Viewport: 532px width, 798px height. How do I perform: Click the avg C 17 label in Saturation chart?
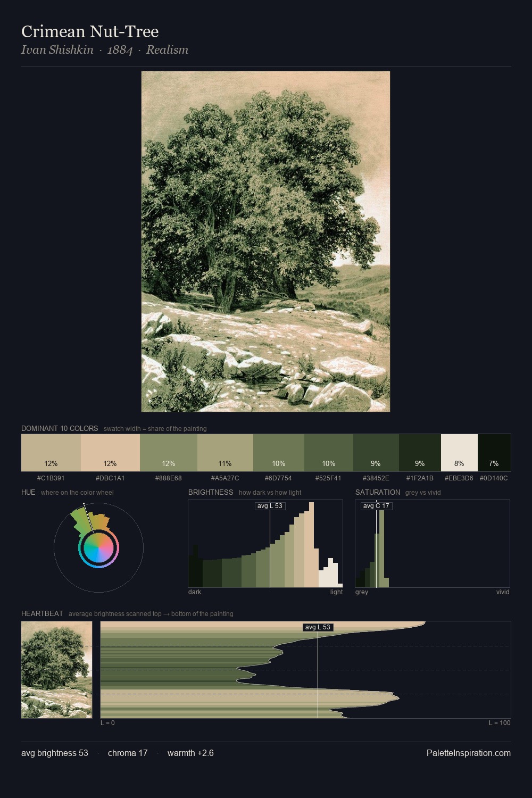[x=376, y=506]
